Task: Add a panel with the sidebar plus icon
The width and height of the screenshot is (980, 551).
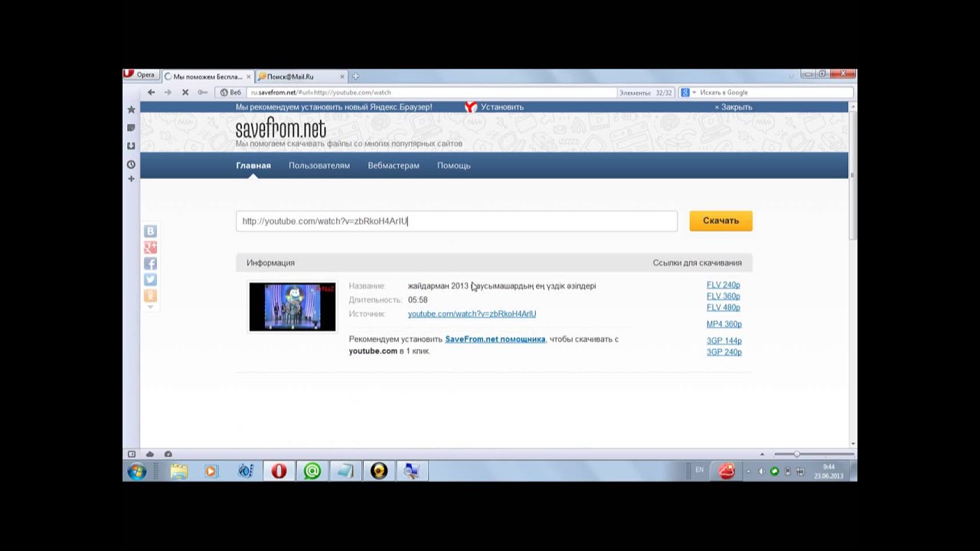Action: [x=131, y=178]
